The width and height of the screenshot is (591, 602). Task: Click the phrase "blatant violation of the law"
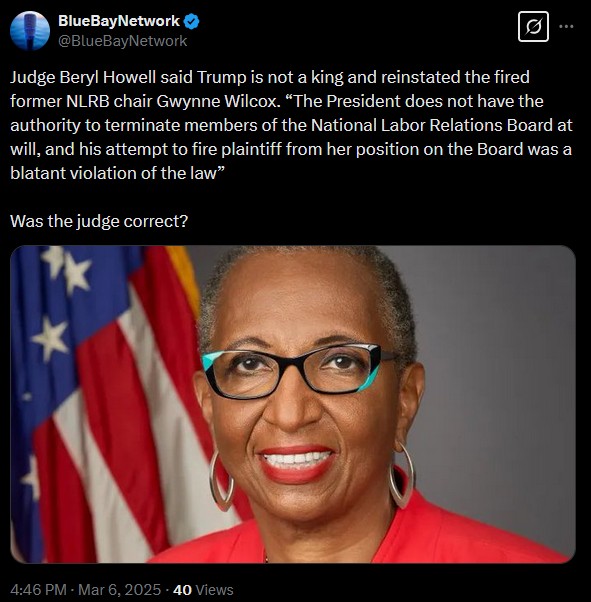pos(114,173)
